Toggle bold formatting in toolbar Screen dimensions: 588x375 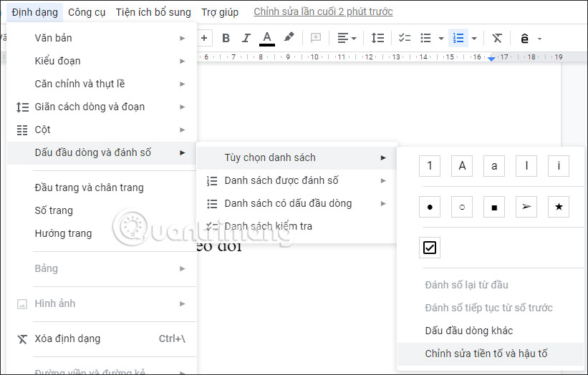(226, 38)
